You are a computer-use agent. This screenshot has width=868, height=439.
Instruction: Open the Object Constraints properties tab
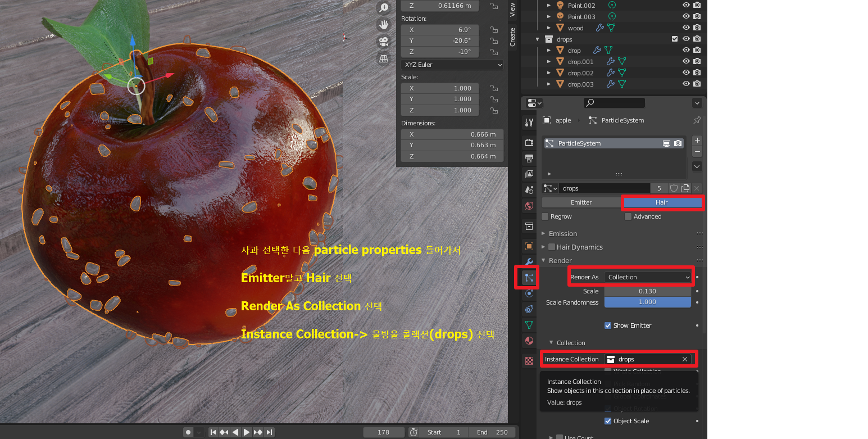(529, 309)
